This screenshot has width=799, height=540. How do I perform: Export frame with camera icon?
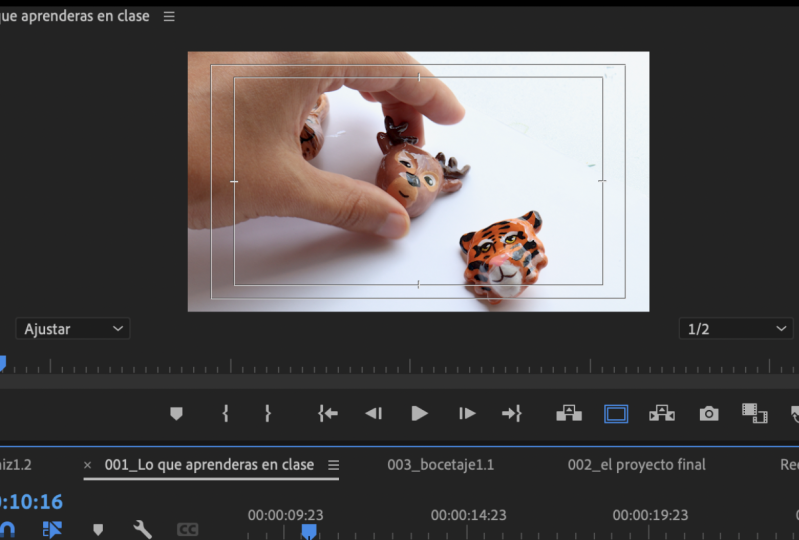click(709, 413)
